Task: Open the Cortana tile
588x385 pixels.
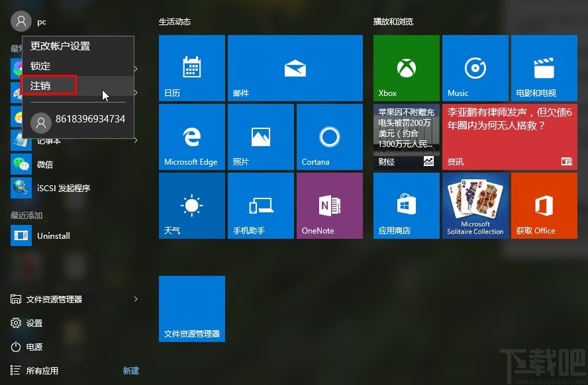Action: (x=329, y=136)
